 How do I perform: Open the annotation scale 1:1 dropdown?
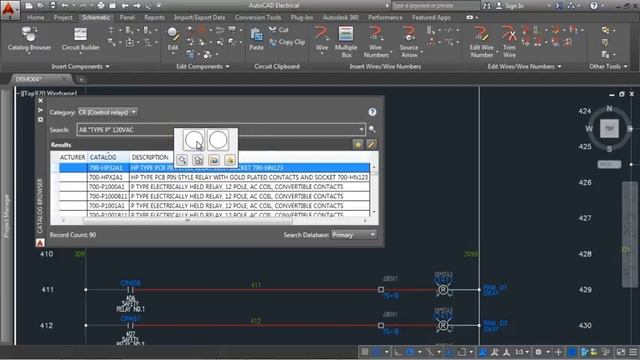click(x=522, y=352)
